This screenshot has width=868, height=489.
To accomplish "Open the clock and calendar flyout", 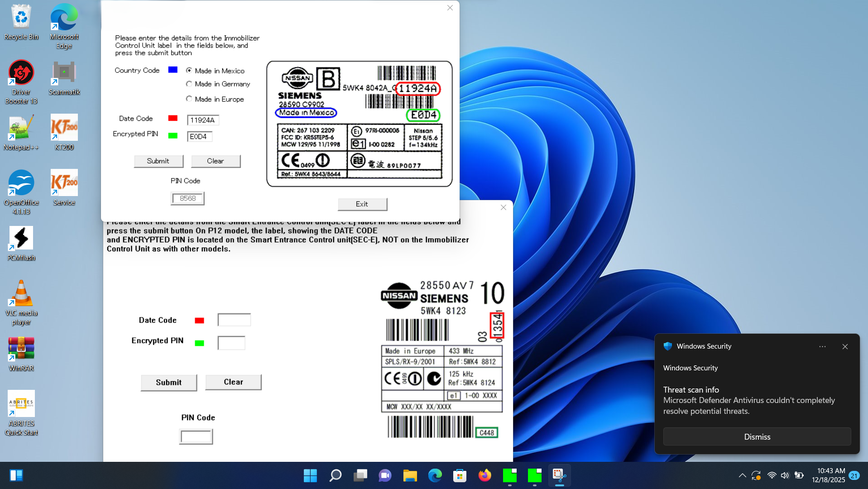I will [828, 475].
